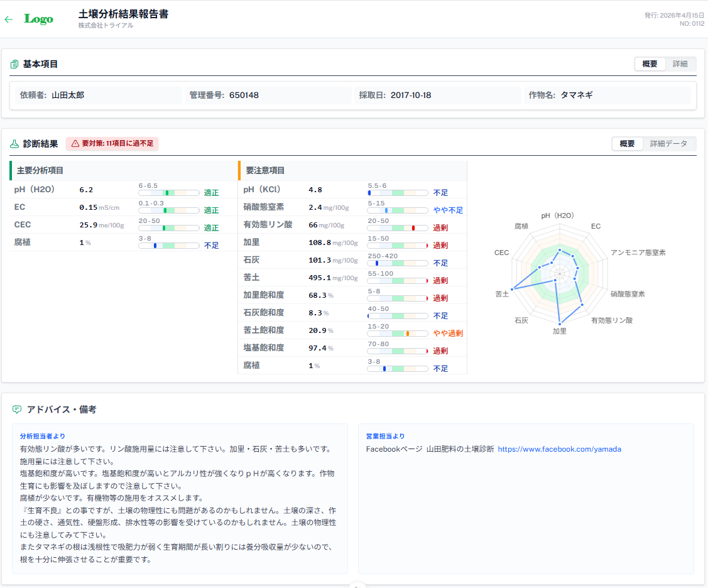Open the 詳細データ tab
Viewport: 708px width, 588px height.
[668, 144]
